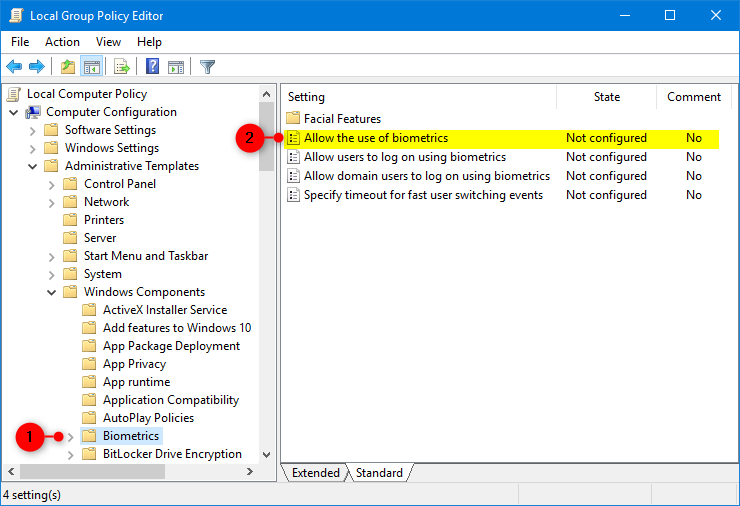This screenshot has width=740, height=506.
Task: Open the View menu
Action: pyautogui.click(x=108, y=42)
